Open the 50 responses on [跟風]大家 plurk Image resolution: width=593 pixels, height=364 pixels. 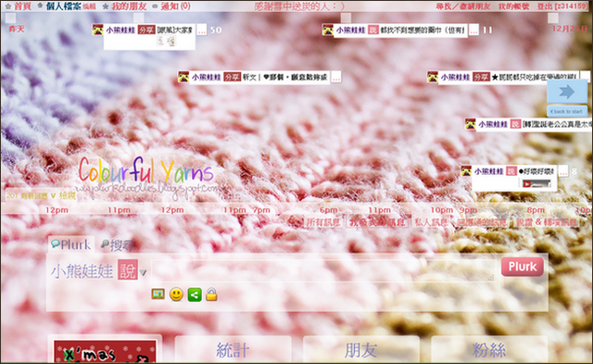click(x=216, y=31)
